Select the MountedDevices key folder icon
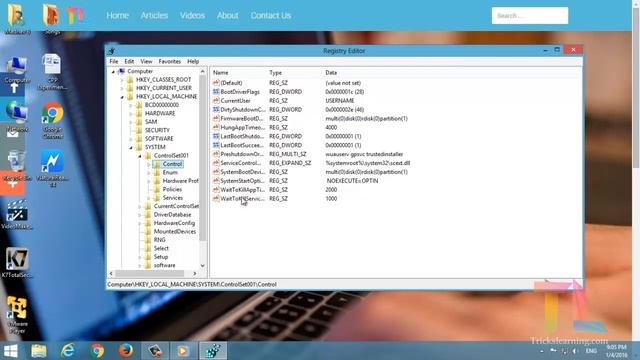640x360 pixels. 148,231
